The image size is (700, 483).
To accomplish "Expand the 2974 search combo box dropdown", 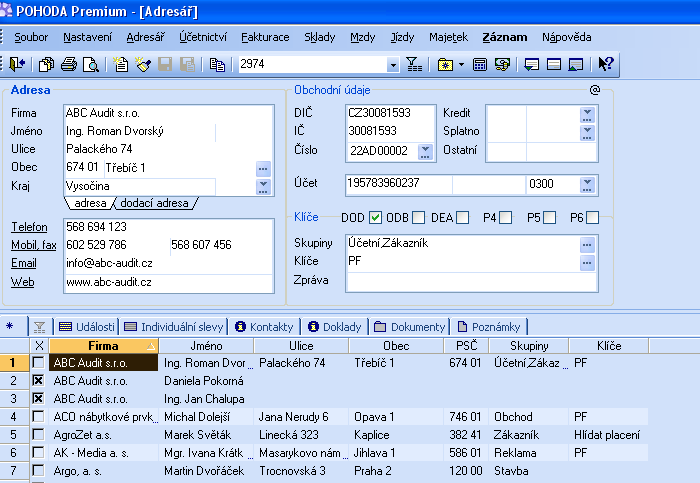I will coord(392,65).
